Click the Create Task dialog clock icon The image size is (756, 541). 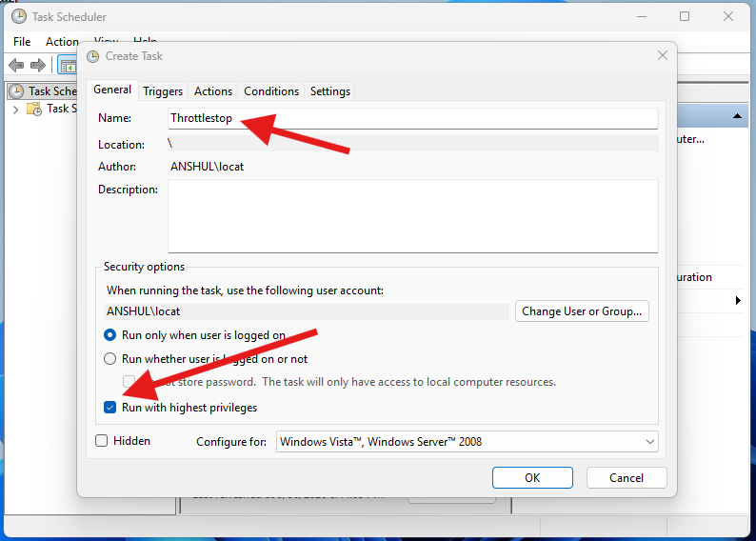pos(92,56)
